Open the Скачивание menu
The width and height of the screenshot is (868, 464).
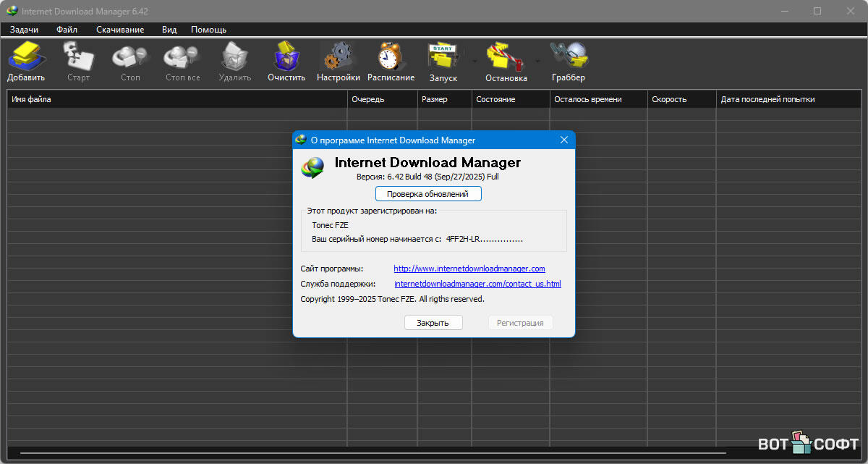[120, 30]
